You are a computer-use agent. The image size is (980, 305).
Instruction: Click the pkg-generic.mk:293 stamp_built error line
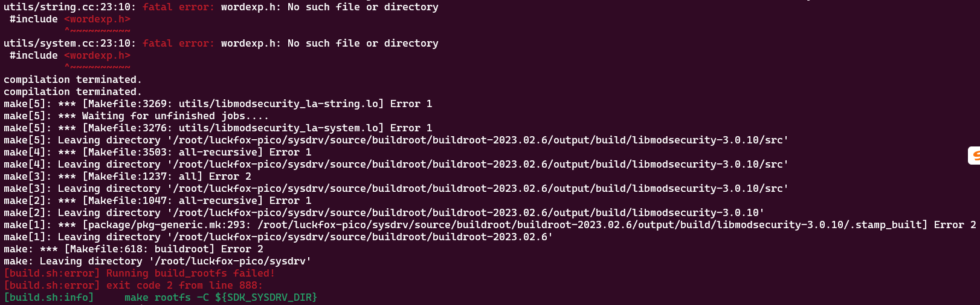(x=490, y=225)
